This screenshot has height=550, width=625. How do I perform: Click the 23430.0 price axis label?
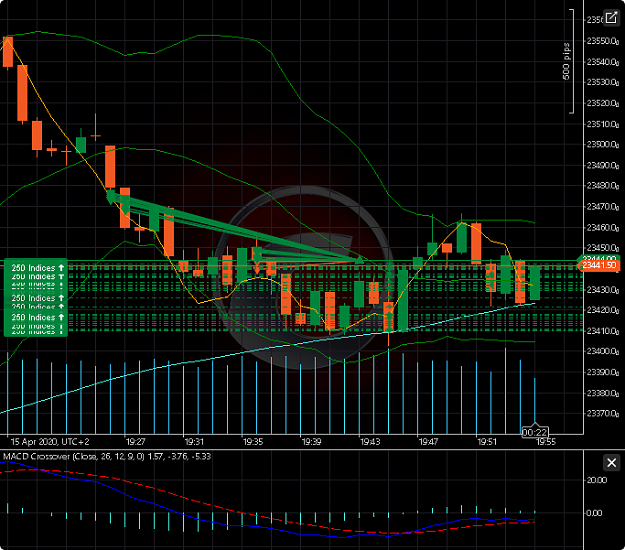tap(603, 290)
